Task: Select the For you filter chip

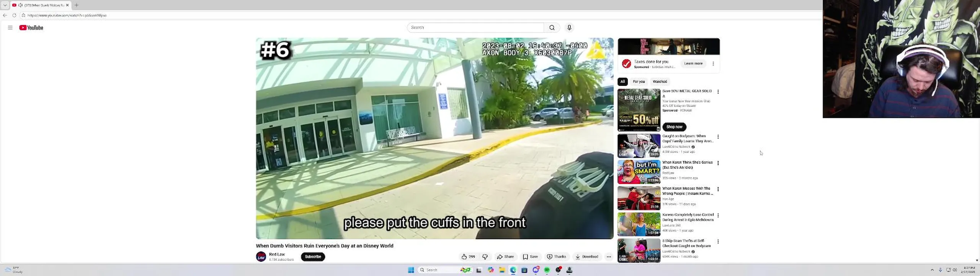Action: click(x=639, y=81)
